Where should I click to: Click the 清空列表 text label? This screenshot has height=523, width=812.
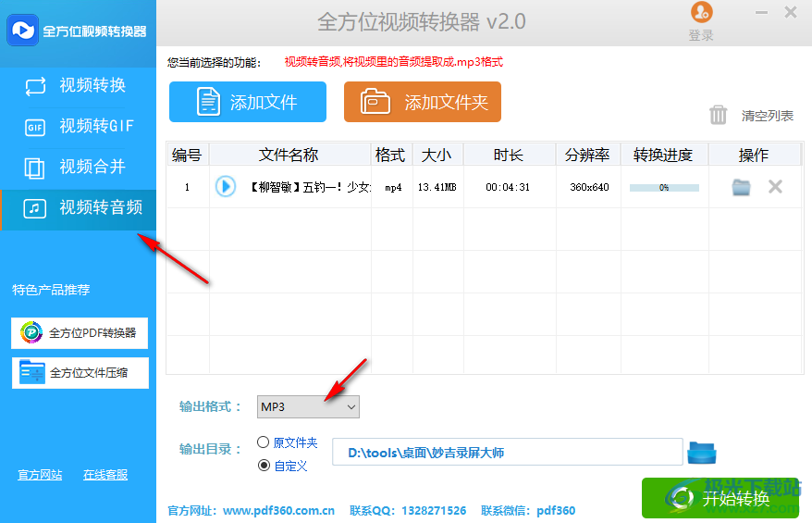[x=767, y=116]
